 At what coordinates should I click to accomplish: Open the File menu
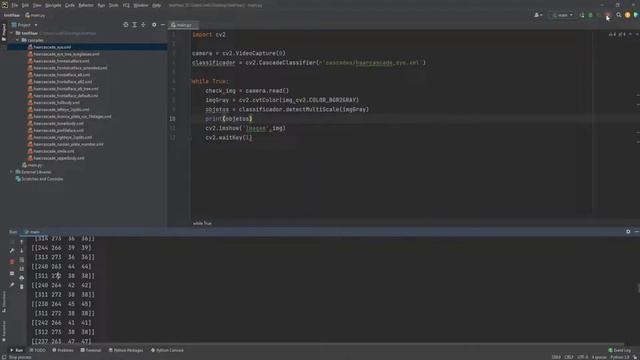pos(15,5)
